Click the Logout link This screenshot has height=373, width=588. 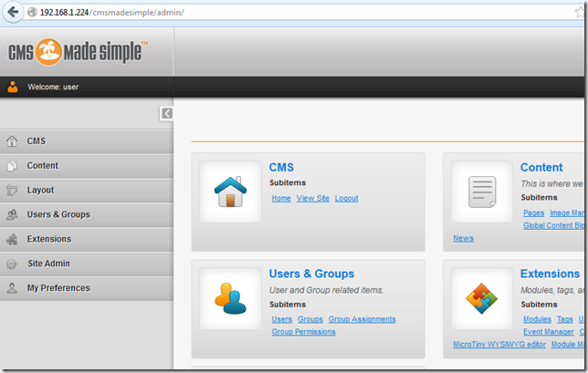pos(347,198)
